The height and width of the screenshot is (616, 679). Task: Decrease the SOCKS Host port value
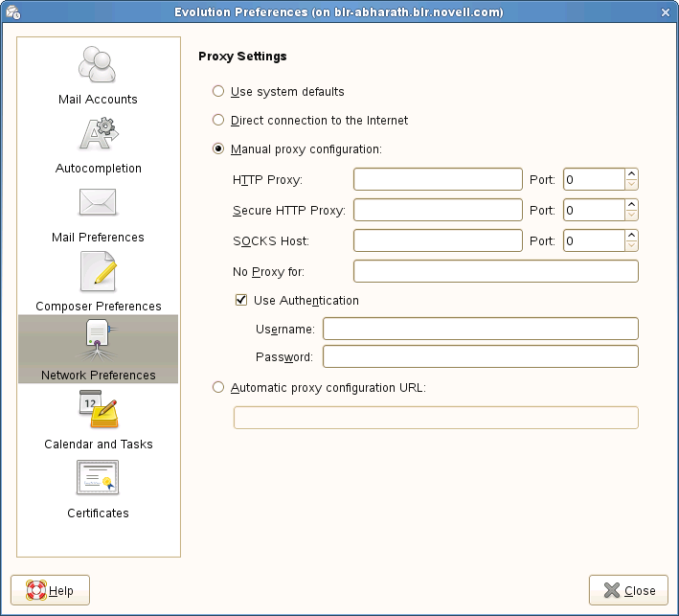(x=631, y=245)
